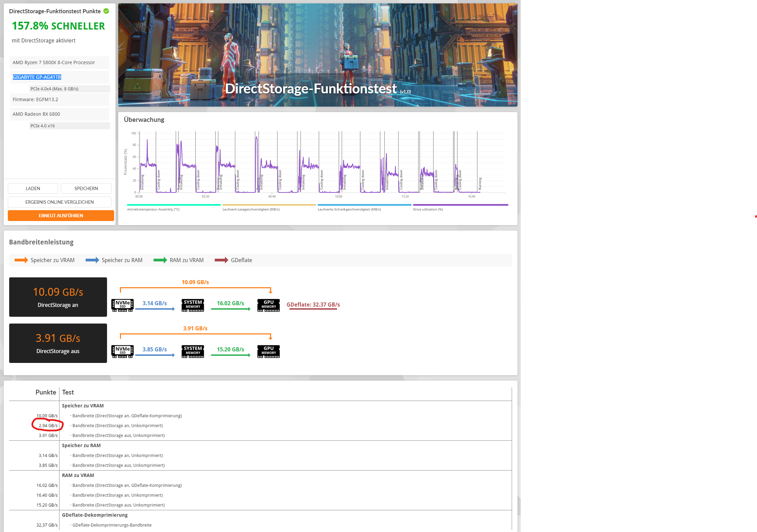Click System Memory icon in DirectStorage an row
This screenshot has height=532, width=757.
pos(193,305)
